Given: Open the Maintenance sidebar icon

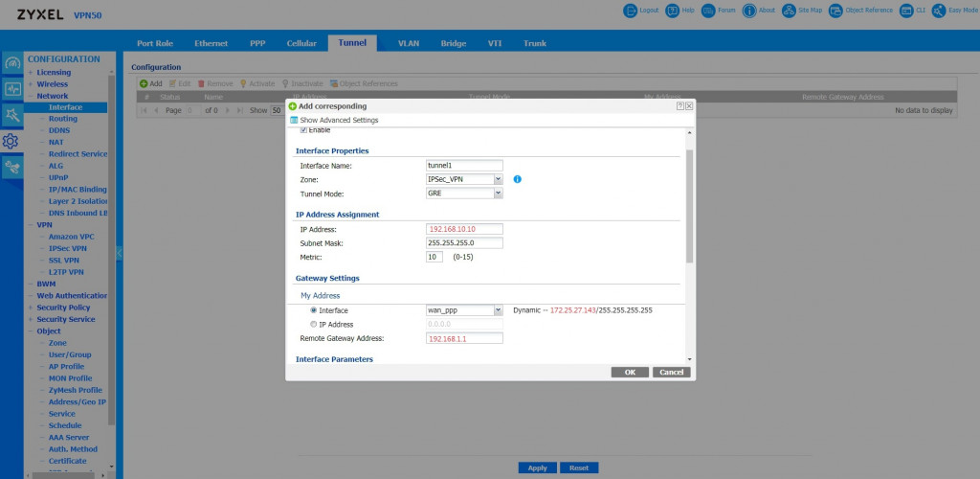Looking at the screenshot, I should pos(11,167).
